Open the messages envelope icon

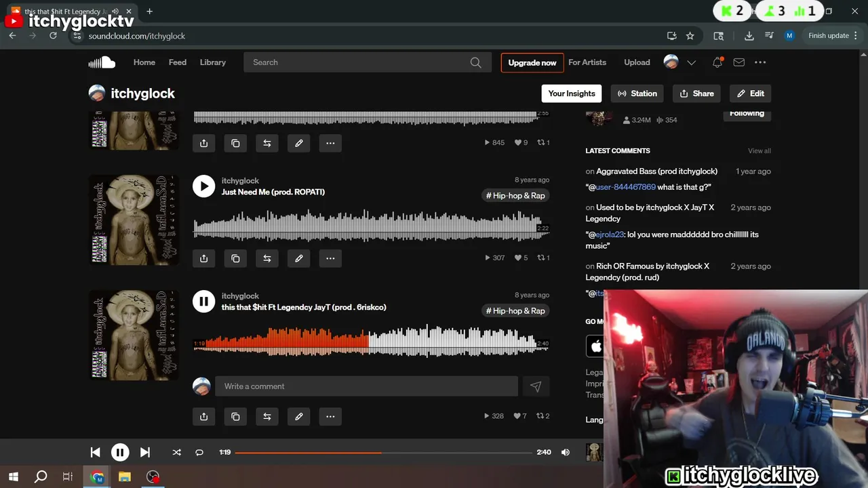(x=739, y=62)
